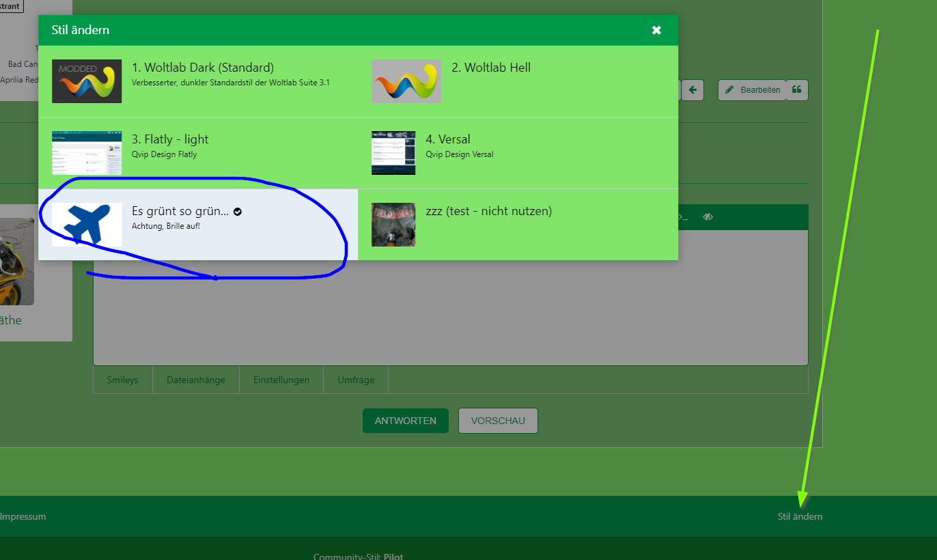Viewport: 937px width, 560px height.
Task: Open the Einstellungen tab
Action: [x=281, y=380]
